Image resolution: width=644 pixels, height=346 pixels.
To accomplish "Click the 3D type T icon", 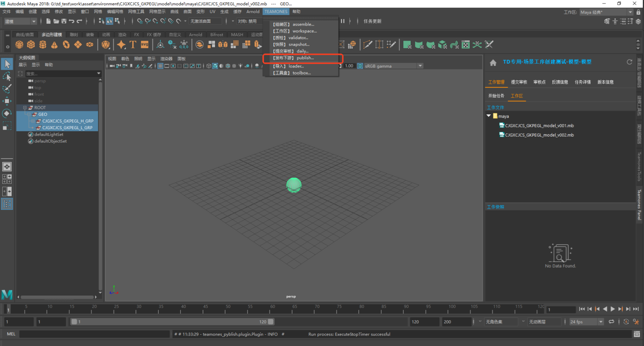I will pyautogui.click(x=133, y=45).
